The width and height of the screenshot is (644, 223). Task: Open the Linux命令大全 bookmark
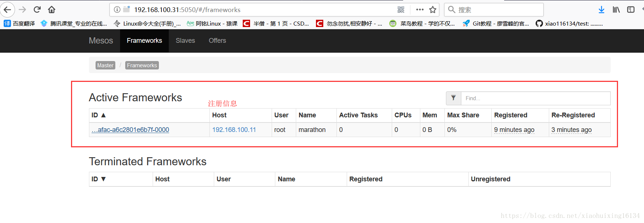point(147,23)
